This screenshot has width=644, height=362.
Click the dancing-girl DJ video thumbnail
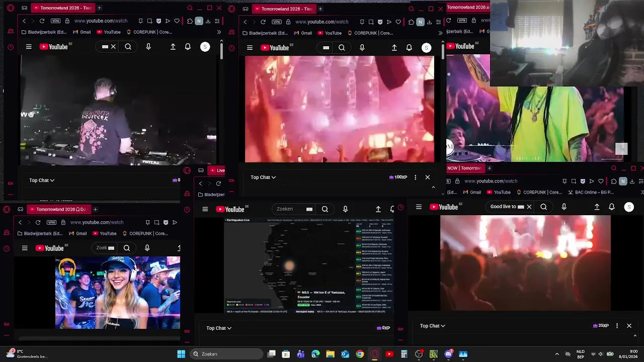tap(118, 293)
